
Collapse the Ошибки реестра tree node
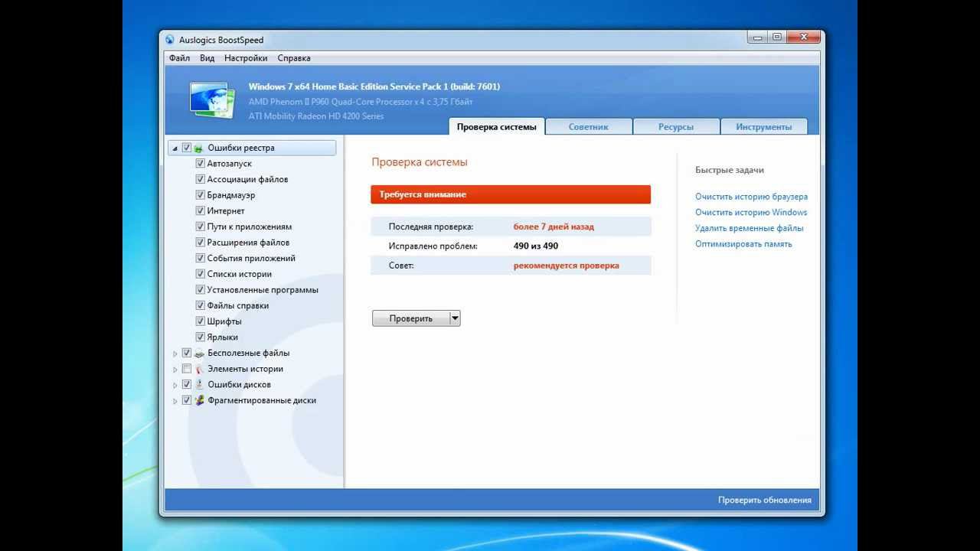pyautogui.click(x=175, y=148)
